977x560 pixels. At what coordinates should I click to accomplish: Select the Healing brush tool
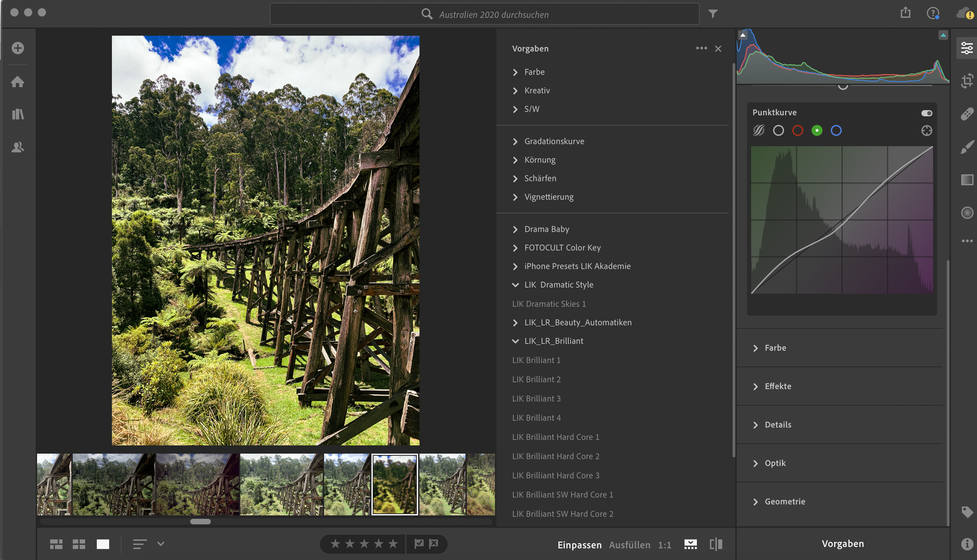click(967, 114)
